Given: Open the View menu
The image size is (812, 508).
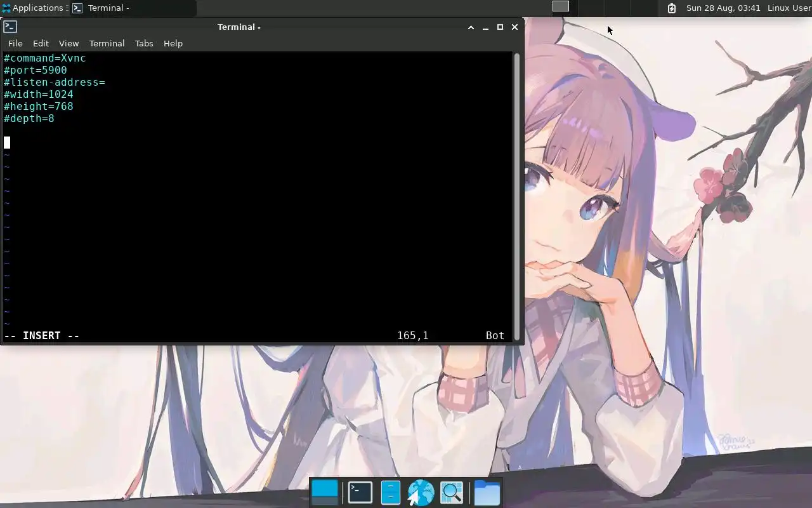Looking at the screenshot, I should click(x=69, y=43).
